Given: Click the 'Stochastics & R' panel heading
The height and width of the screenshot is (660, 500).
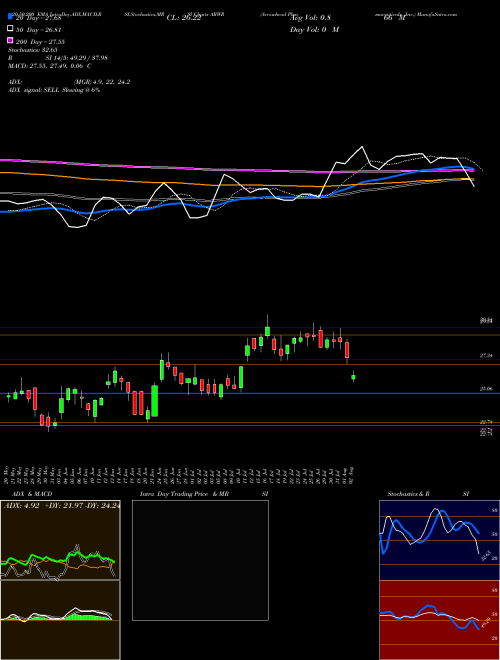Looking at the screenshot, I should (x=408, y=494).
